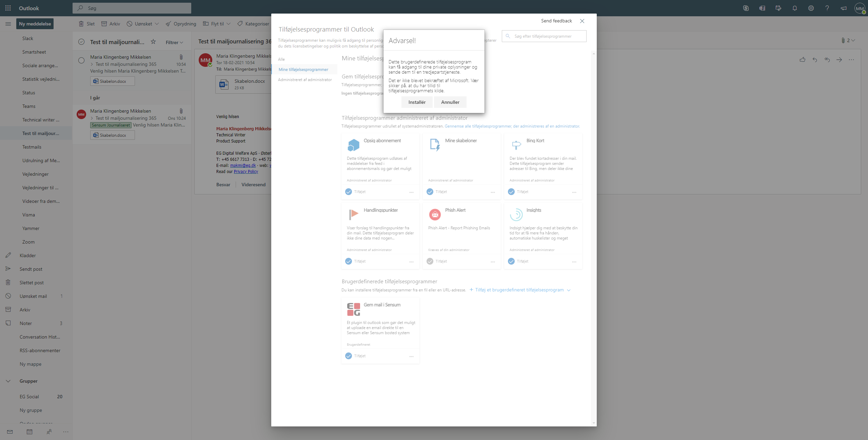
Task: Collapse the Grupper section
Action: point(8,381)
